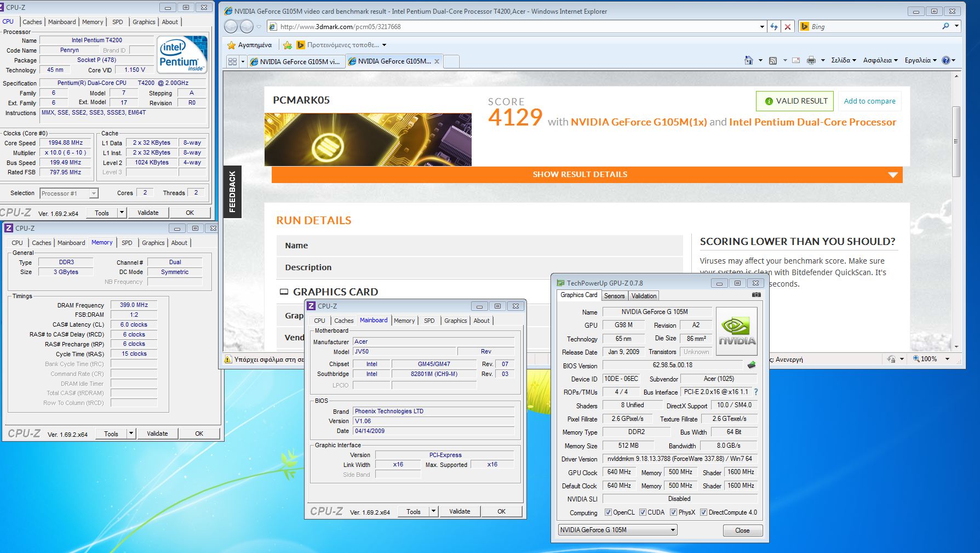Viewport: 980px width, 553px height.
Task: Click the Bing search input field
Action: (874, 26)
